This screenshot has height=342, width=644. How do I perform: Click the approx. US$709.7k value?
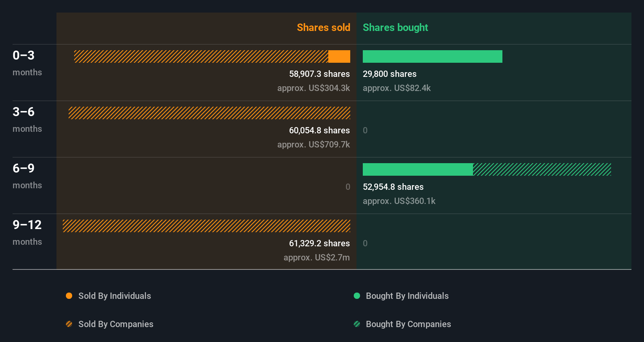coord(313,144)
